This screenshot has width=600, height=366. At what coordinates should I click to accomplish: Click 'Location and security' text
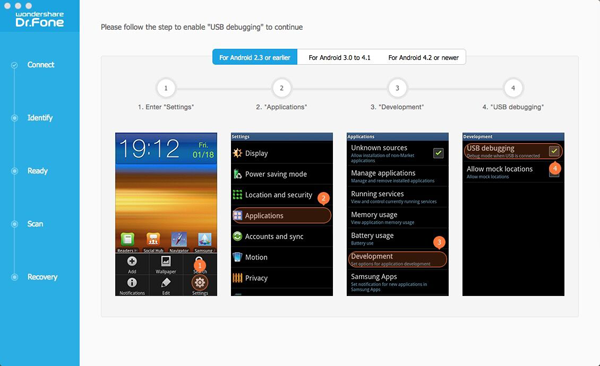pos(279,195)
